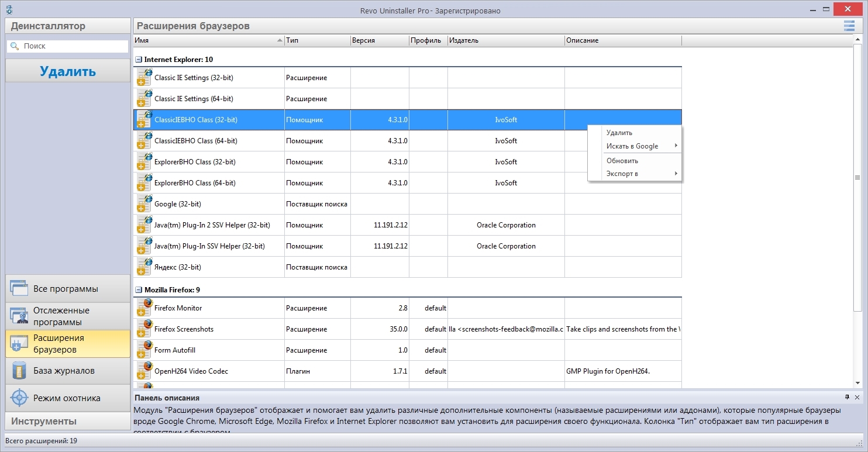Screen dimensions: 868x452
Task: Select the Яндекс (32-bit) row name
Action: (178, 267)
